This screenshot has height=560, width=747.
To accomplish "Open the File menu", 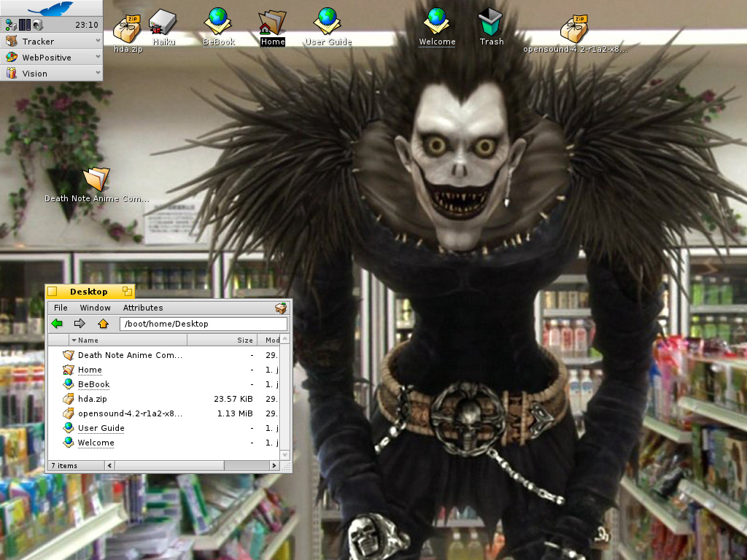I will (x=61, y=308).
